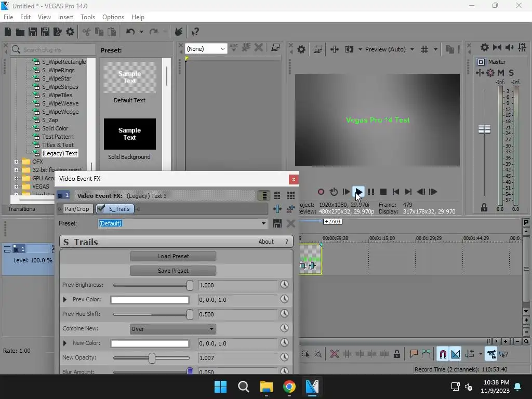Expand the VEGAS folder in plug-in tree
Viewport: 532px width, 399px height.
[16, 187]
